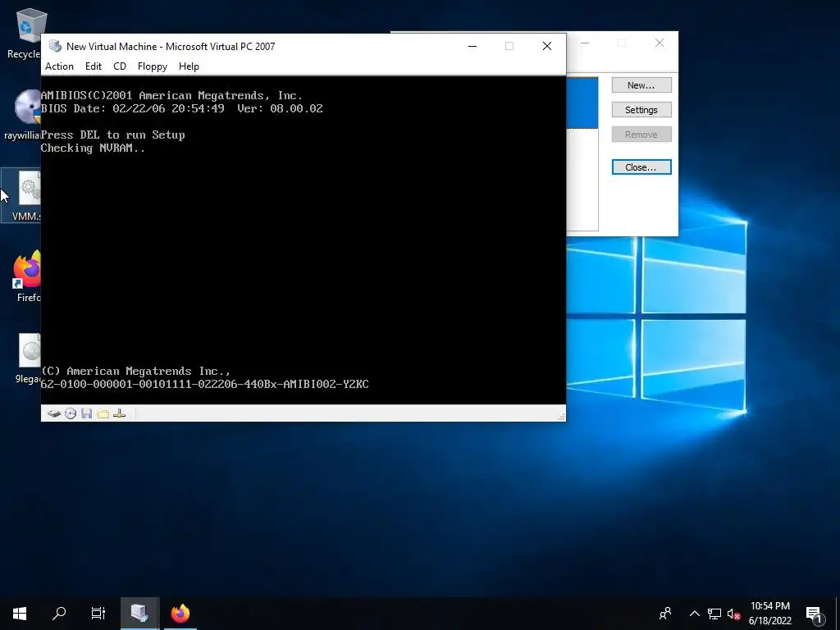
Task: Open Task View
Action: click(x=98, y=614)
